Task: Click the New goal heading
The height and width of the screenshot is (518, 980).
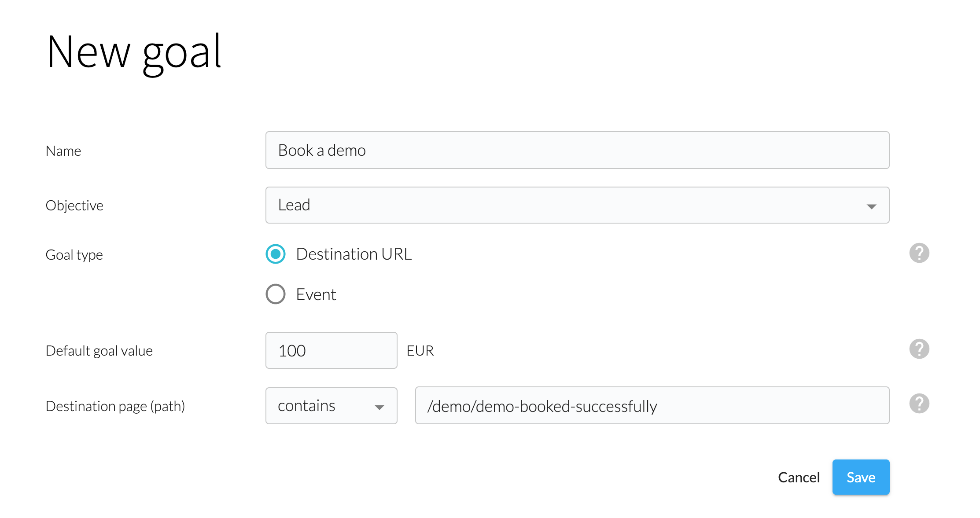Action: coord(134,53)
